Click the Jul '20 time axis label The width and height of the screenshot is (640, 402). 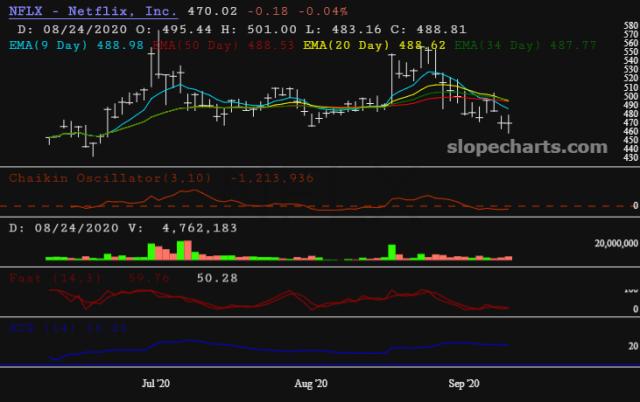[156, 383]
